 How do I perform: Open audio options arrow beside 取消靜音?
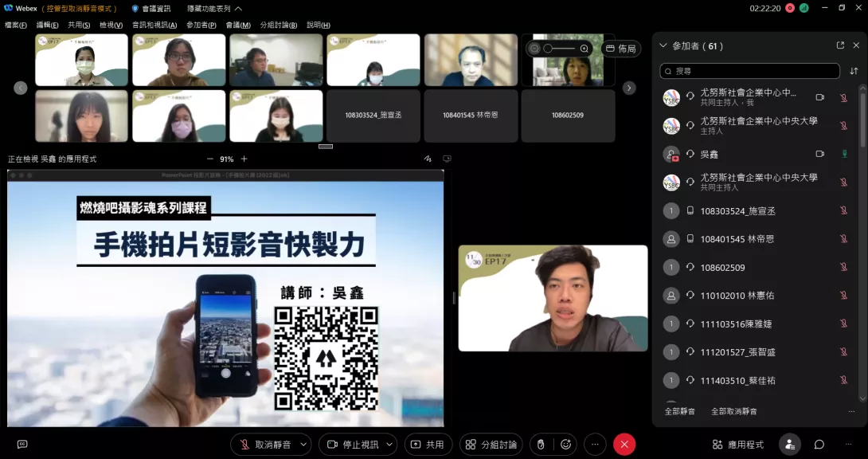click(303, 444)
